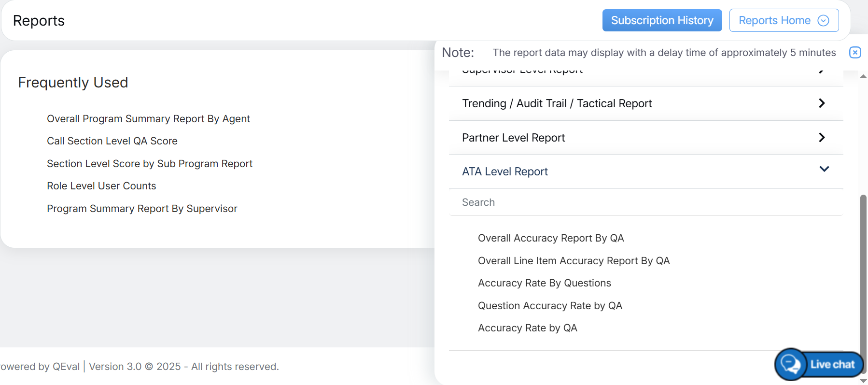Expand the Partner Level Report section

point(822,138)
